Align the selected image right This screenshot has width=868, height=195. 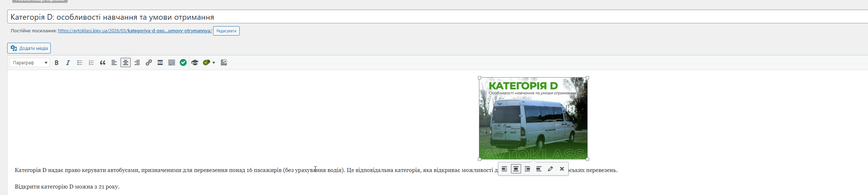[x=528, y=169]
